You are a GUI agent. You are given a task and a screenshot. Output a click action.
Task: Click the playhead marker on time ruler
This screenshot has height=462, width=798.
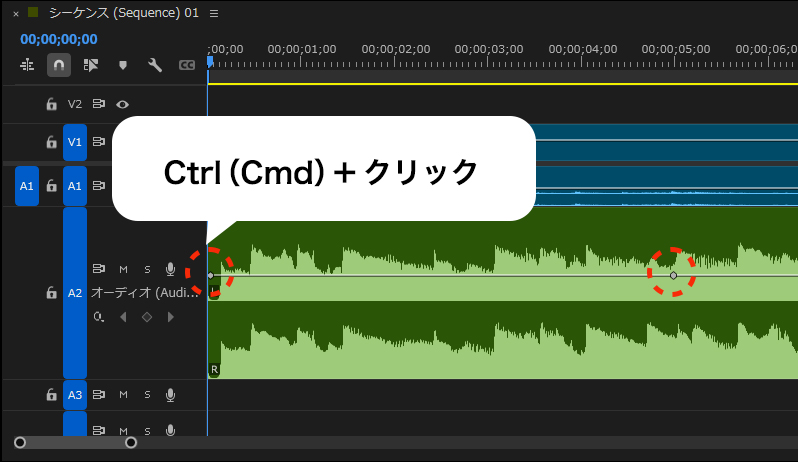point(210,62)
